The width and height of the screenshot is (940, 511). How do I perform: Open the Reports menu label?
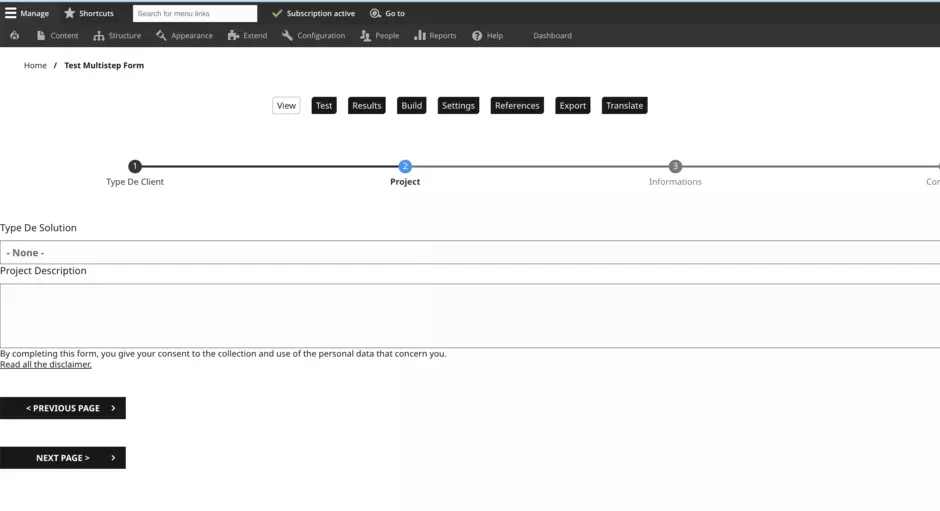[x=442, y=35]
